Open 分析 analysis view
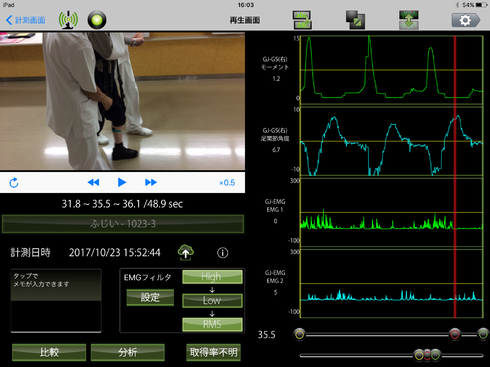 click(x=128, y=352)
